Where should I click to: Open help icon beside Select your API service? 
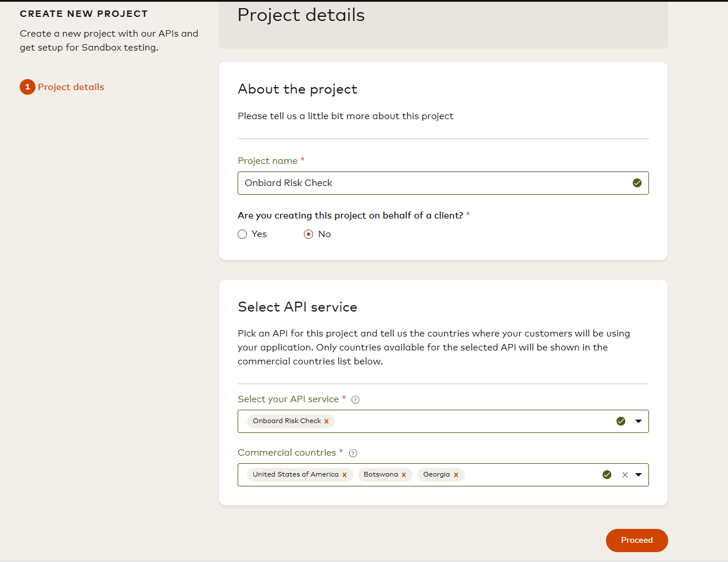[x=356, y=399]
